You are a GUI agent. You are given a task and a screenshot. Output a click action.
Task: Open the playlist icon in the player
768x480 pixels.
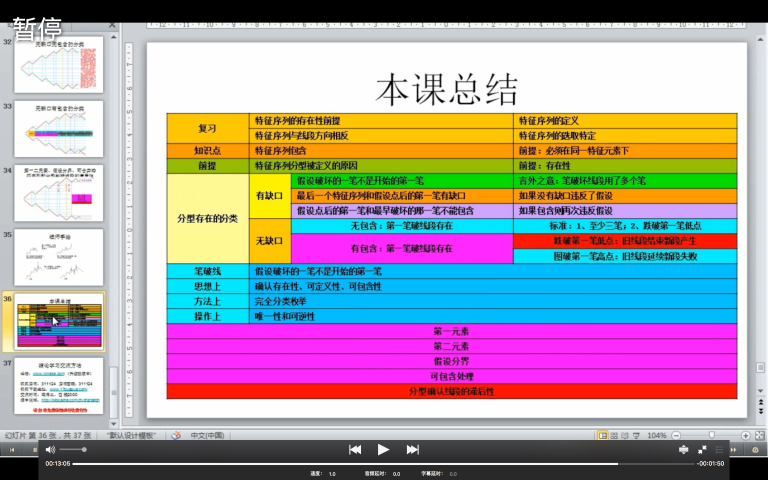click(719, 450)
